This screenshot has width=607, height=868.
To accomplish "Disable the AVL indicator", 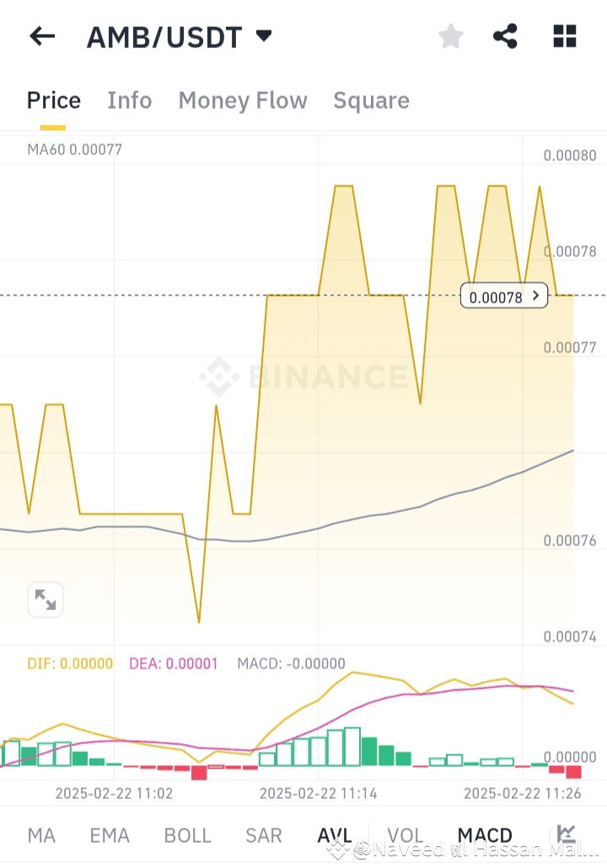I will [x=335, y=835].
